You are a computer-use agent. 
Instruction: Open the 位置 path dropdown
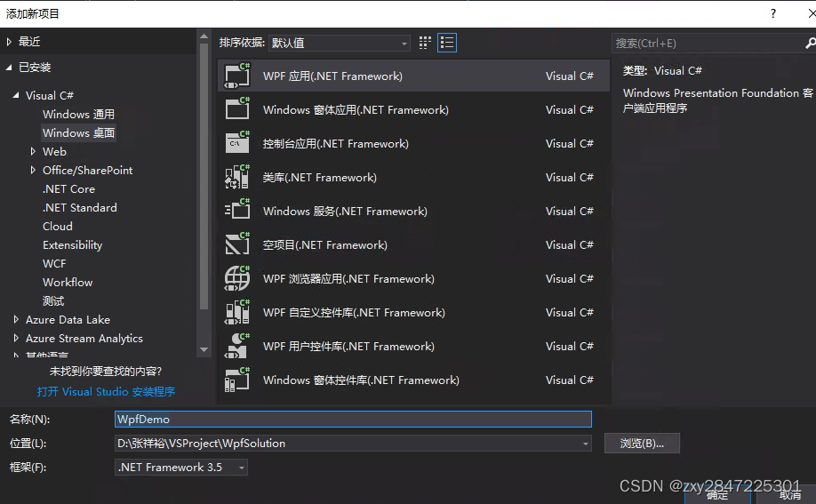(x=586, y=444)
